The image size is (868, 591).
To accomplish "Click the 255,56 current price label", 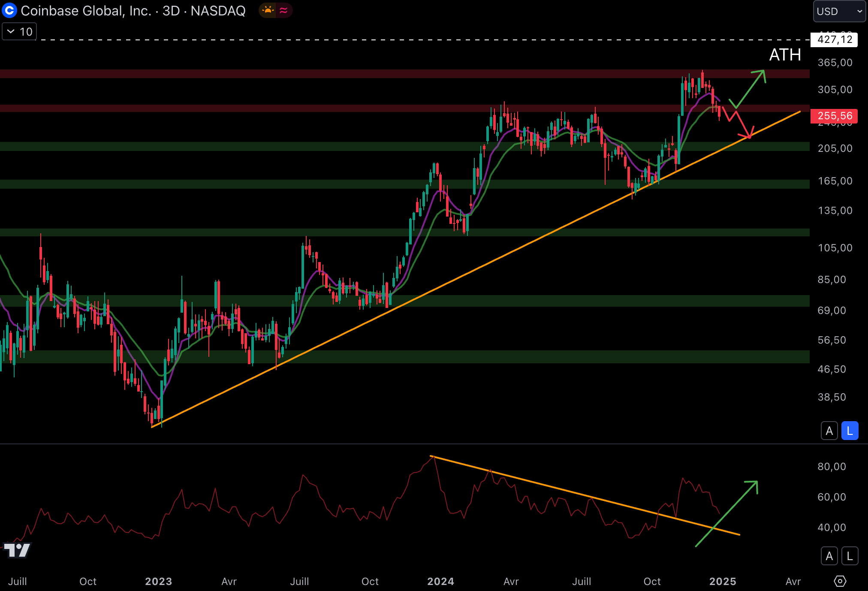I will coord(834,116).
